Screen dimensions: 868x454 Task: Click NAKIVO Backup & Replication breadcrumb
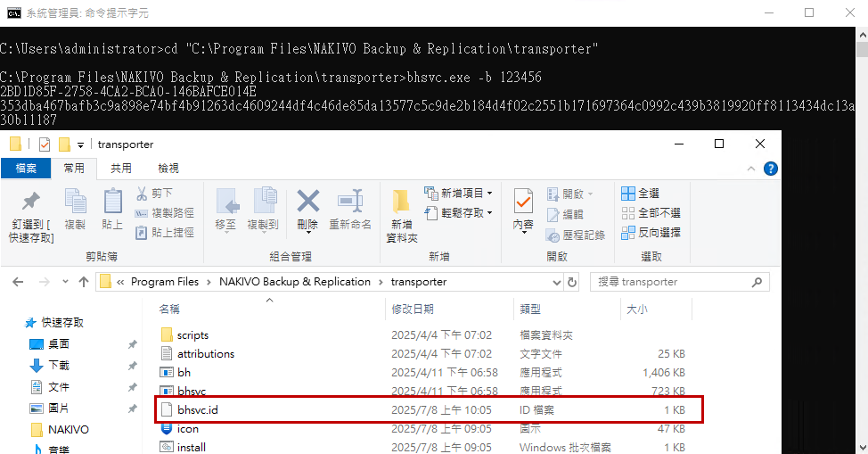294,282
